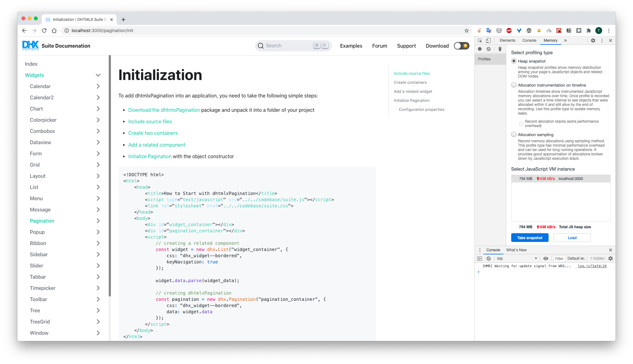633x364 pixels.
Task: Jump to Configuration properties in page outline
Action: pos(421,110)
